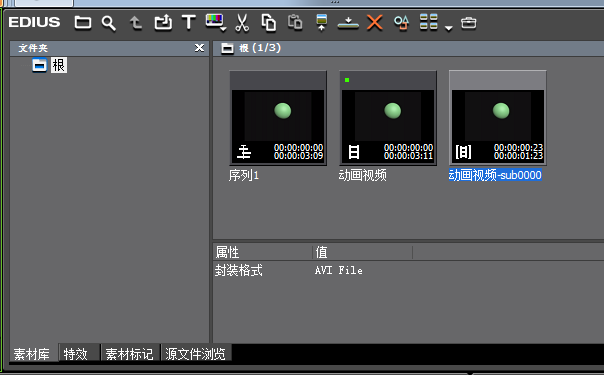Click the root folder icon in tree
The height and width of the screenshot is (375, 604).
coord(39,65)
